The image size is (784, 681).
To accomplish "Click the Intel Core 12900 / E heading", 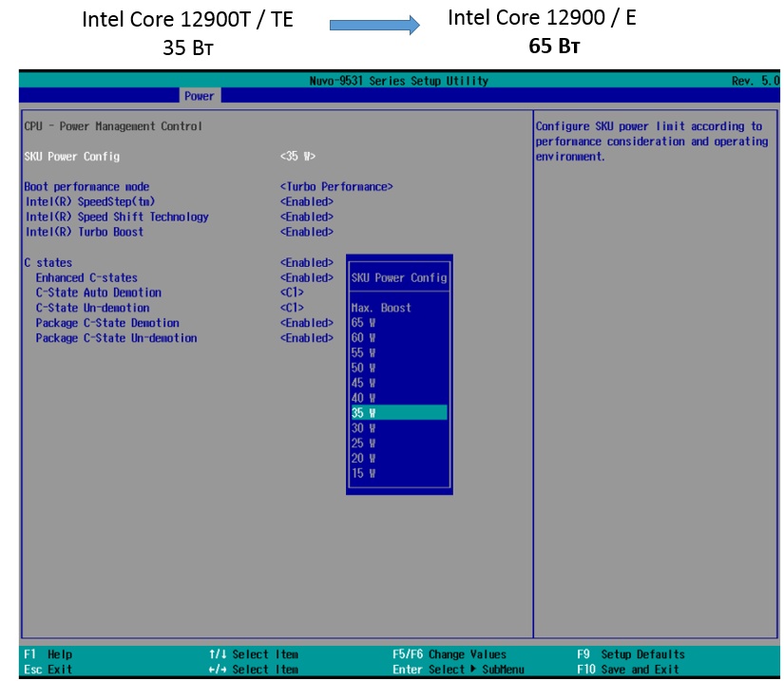I will pyautogui.click(x=542, y=17).
